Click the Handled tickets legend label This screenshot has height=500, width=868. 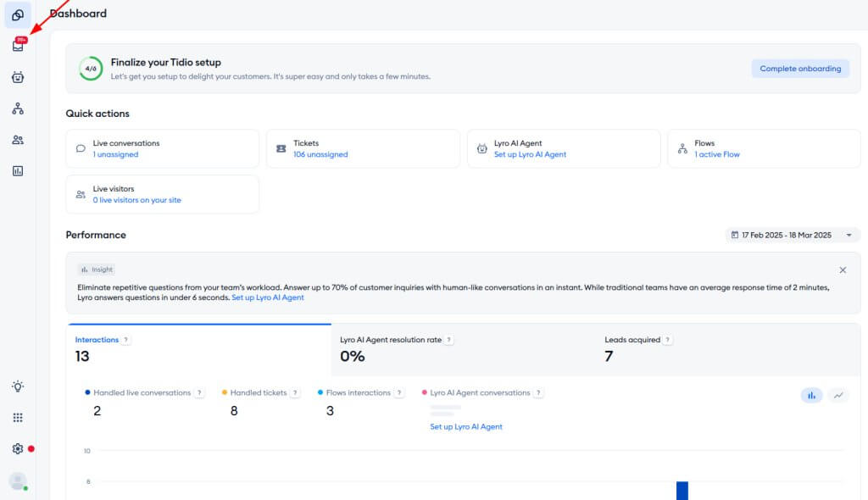point(259,392)
